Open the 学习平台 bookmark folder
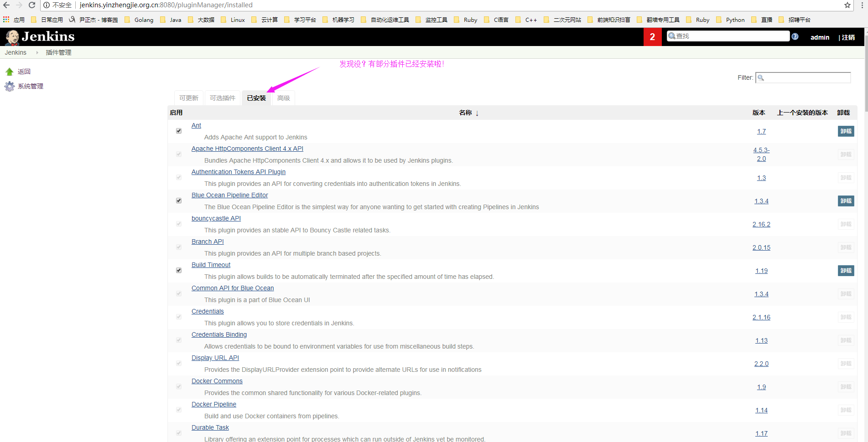Screen dimensions: 868x442 [300, 20]
